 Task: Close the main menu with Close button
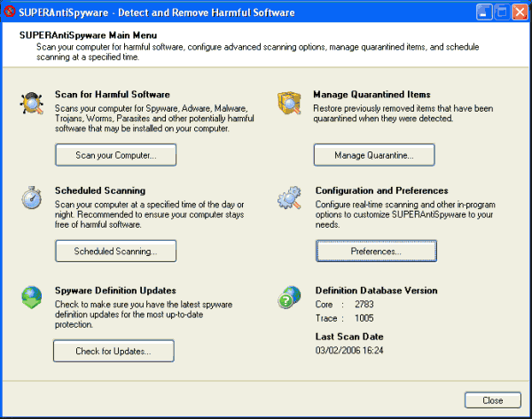point(493,400)
